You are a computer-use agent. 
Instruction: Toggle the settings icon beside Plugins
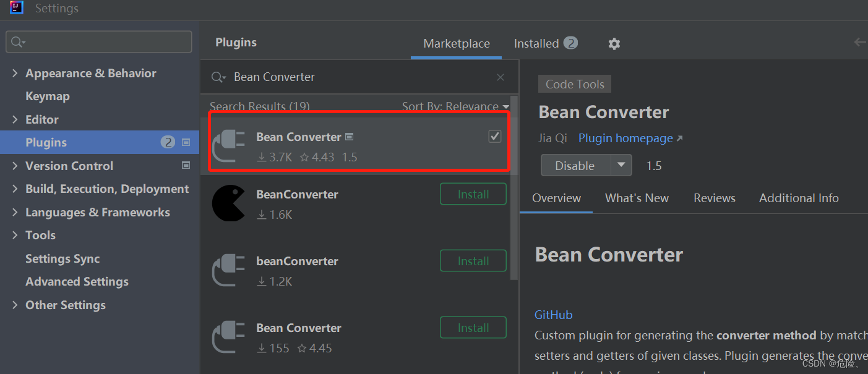186,142
